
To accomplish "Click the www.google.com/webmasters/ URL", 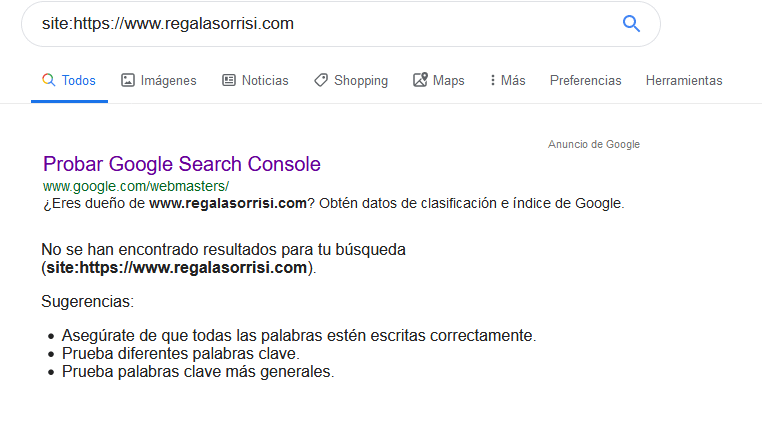I will pyautogui.click(x=136, y=186).
